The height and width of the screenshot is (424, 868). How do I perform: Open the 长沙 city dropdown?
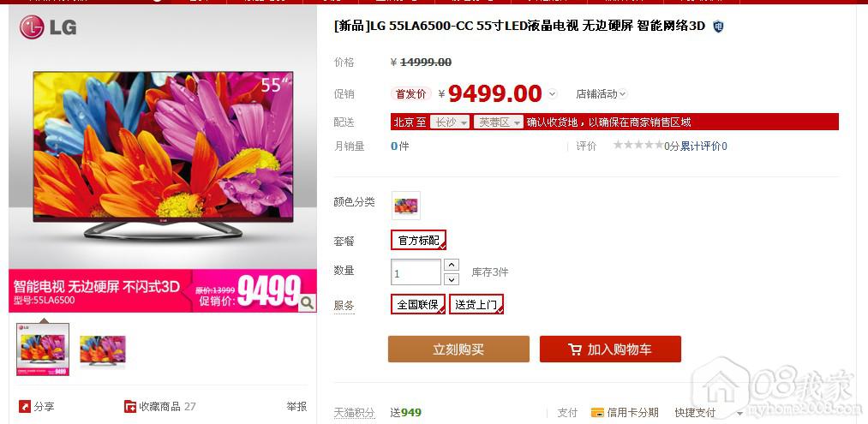(450, 122)
